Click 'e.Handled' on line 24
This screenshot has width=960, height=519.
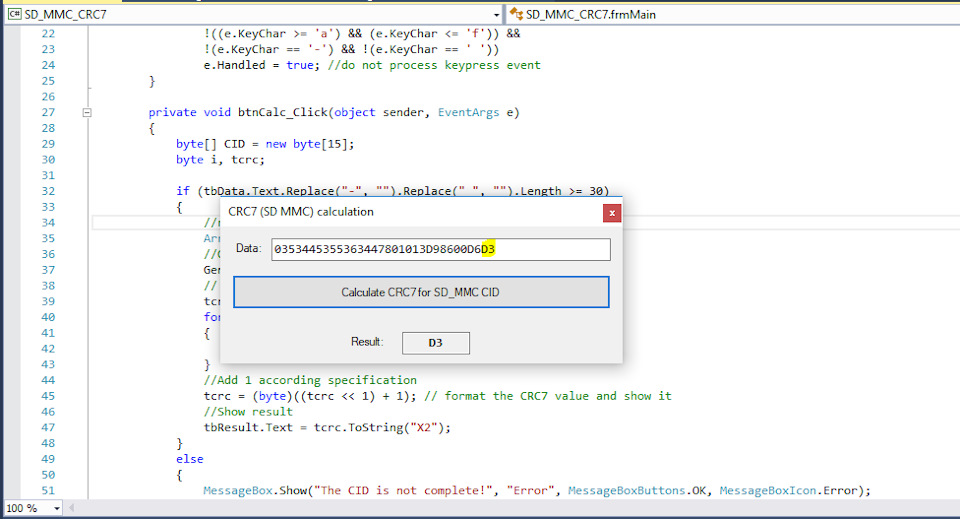(x=234, y=65)
